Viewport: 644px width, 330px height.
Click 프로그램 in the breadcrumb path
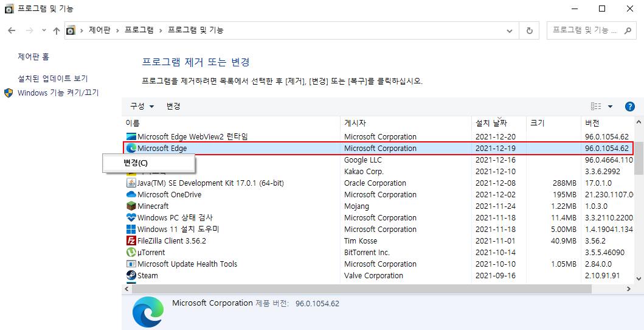click(x=139, y=30)
